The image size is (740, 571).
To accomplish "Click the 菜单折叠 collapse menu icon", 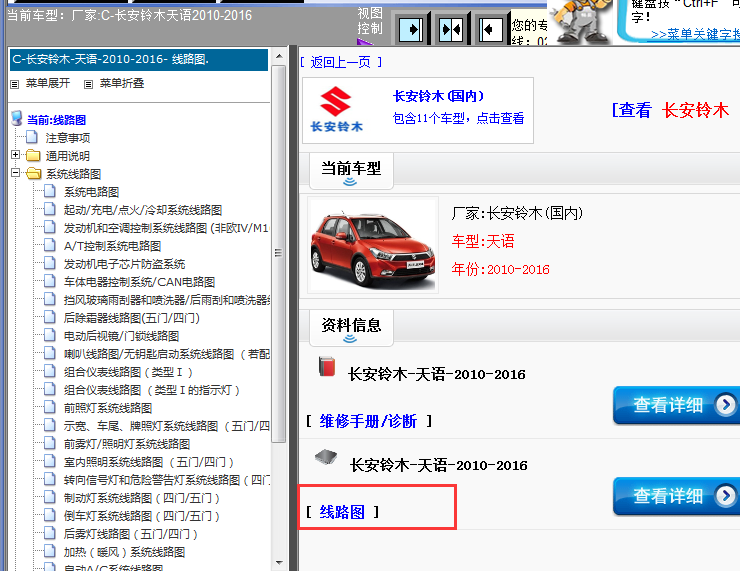I will coord(88,84).
